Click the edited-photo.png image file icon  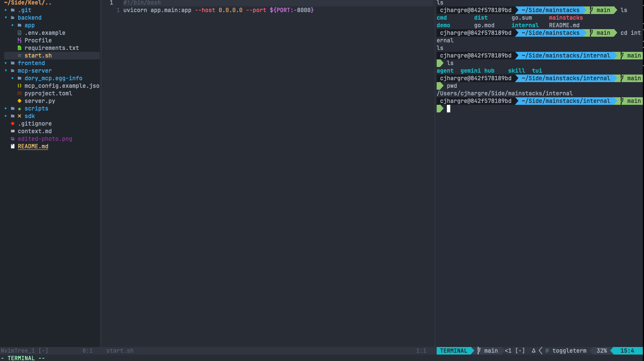click(12, 139)
